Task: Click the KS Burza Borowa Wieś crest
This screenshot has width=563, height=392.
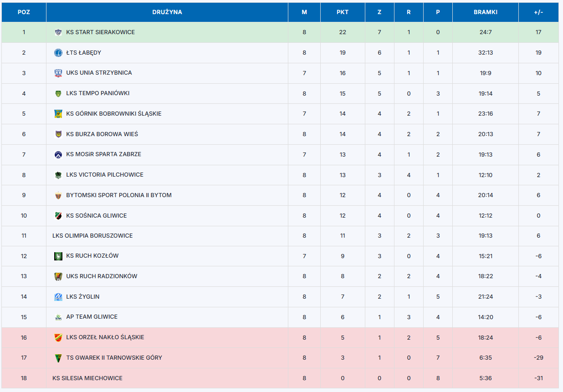Action: pos(58,134)
